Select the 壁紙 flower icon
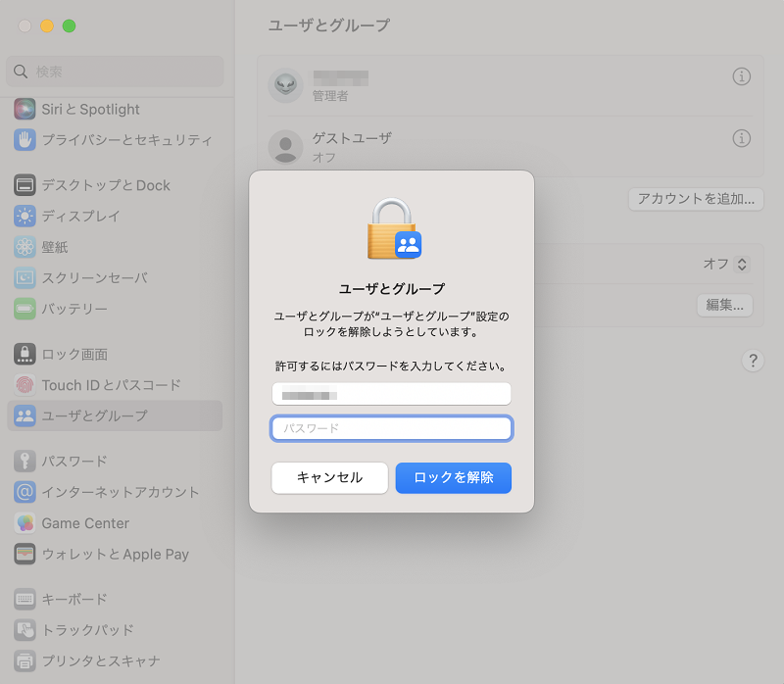 pos(24,247)
